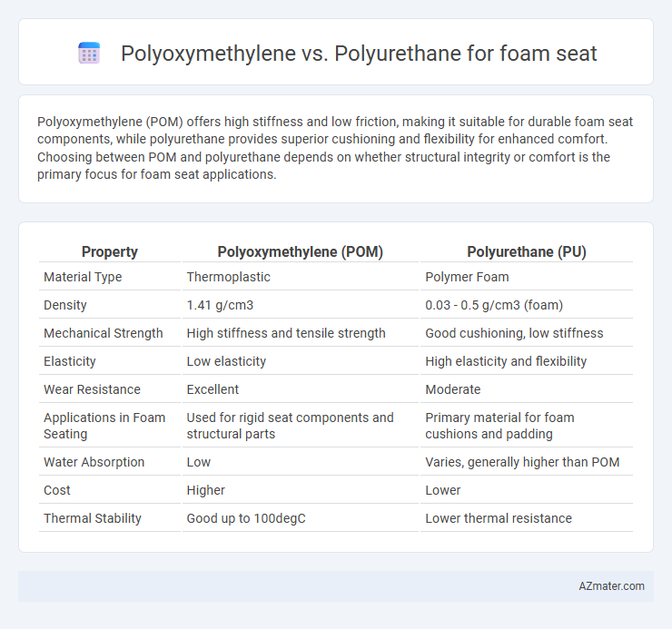672x629 pixels.
Task: Click 'Primary material for foam cushions' cell
Action: coord(499,426)
